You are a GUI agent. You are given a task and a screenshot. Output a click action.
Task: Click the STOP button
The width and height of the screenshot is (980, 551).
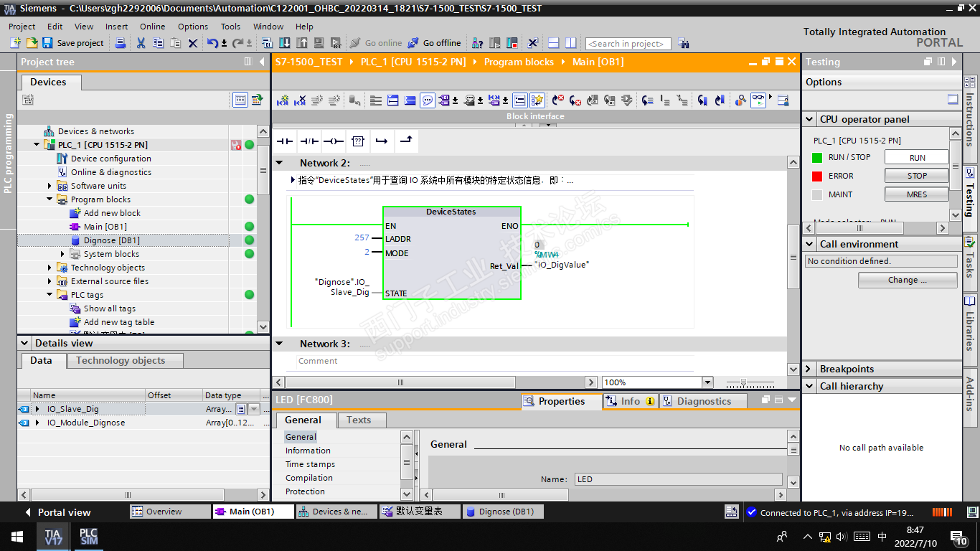917,176
